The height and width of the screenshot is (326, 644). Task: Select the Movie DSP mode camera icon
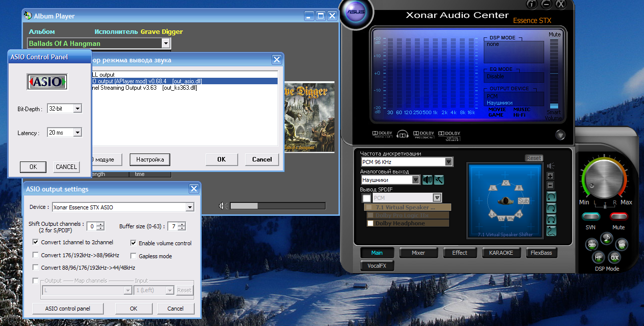click(622, 244)
